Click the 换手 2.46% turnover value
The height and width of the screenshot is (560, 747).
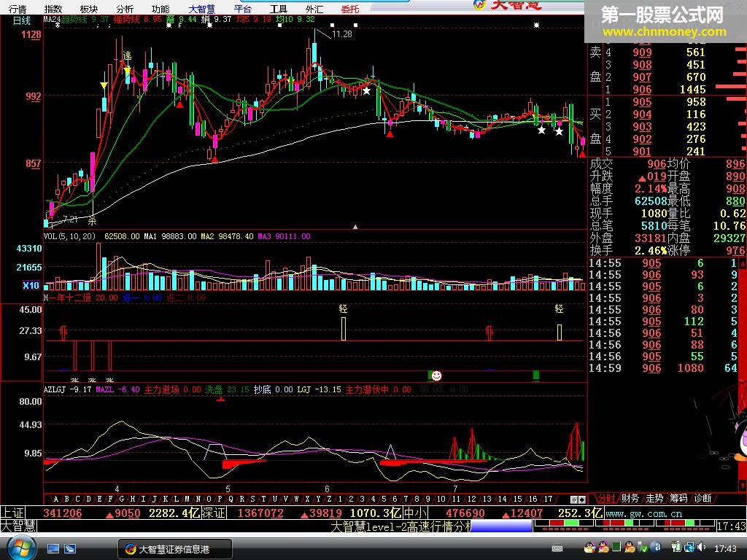point(650,251)
